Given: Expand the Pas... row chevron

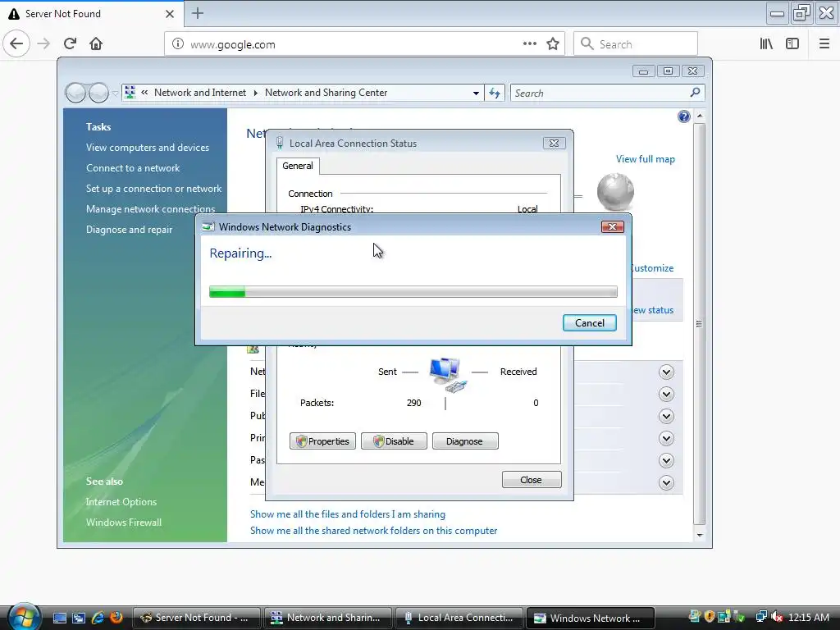Looking at the screenshot, I should pyautogui.click(x=666, y=460).
